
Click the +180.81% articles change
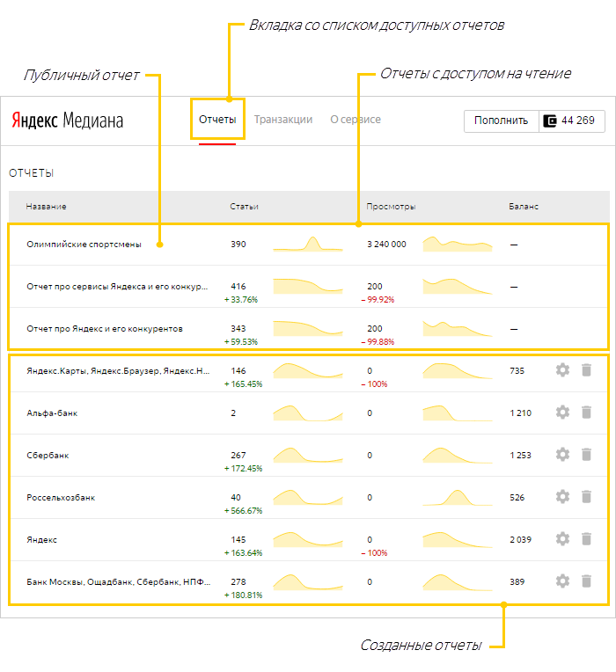pos(243,595)
